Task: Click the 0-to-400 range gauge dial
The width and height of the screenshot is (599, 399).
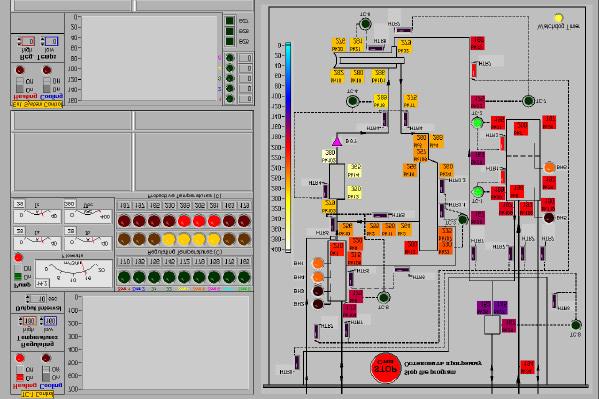Action: [x=88, y=216]
